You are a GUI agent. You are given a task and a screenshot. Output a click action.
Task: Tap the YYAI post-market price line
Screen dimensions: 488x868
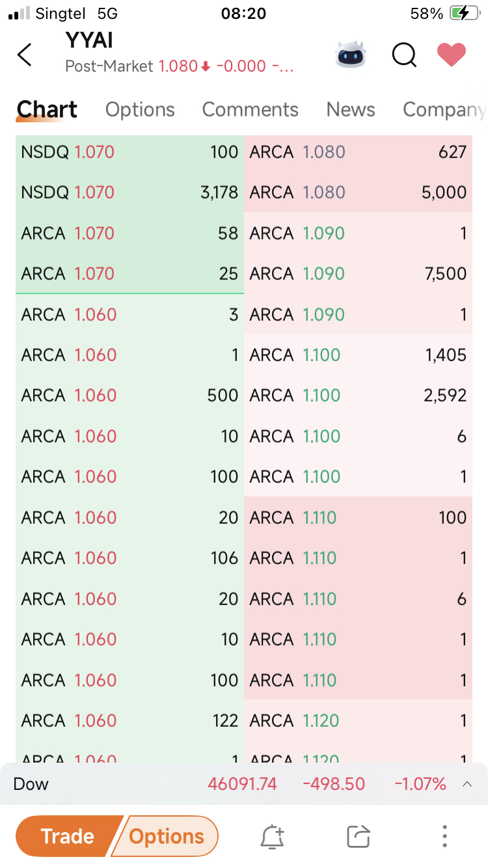pos(180,66)
